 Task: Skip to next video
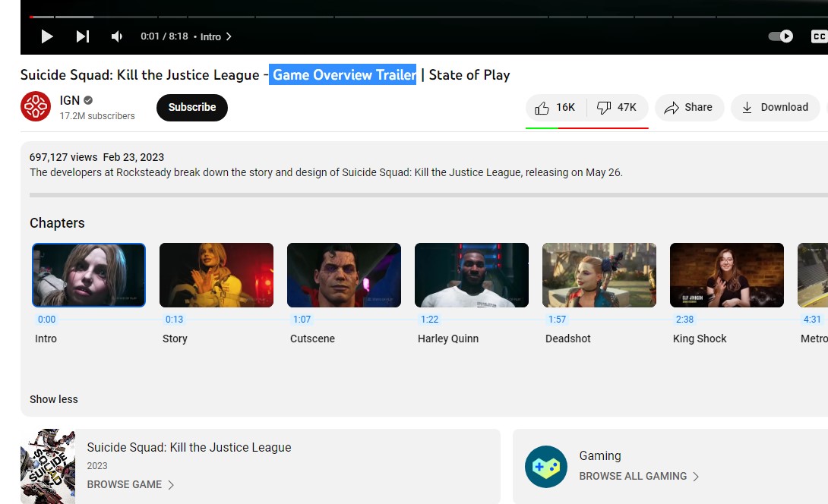pyautogui.click(x=83, y=36)
